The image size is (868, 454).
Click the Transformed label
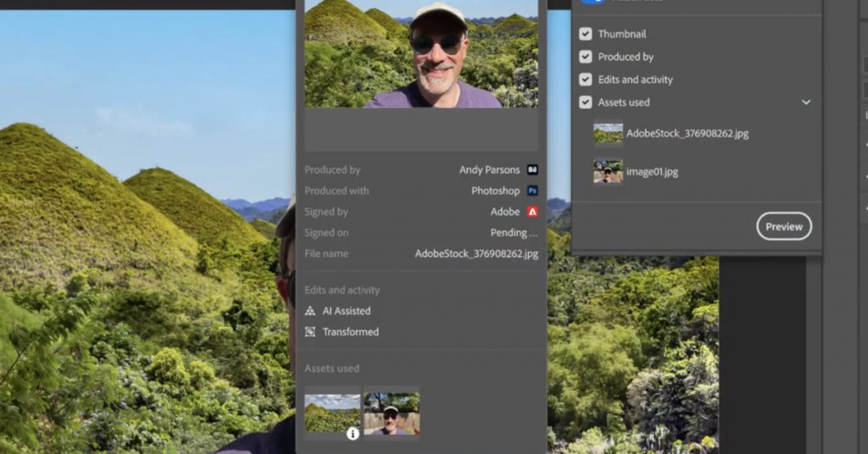[351, 332]
